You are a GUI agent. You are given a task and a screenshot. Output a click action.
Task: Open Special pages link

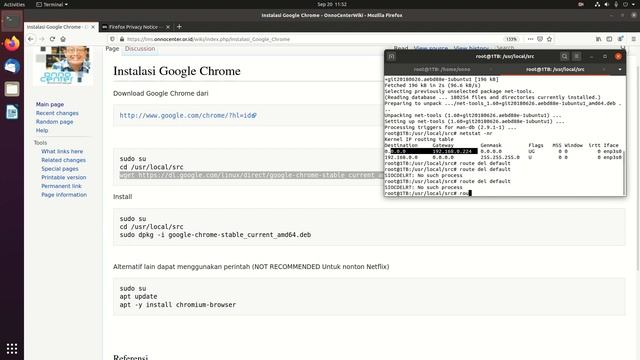[x=60, y=169]
